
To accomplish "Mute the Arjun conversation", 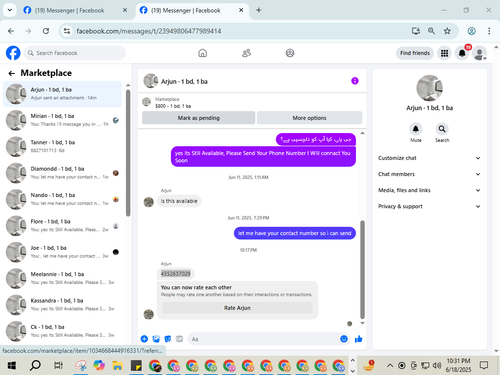I will (416, 129).
